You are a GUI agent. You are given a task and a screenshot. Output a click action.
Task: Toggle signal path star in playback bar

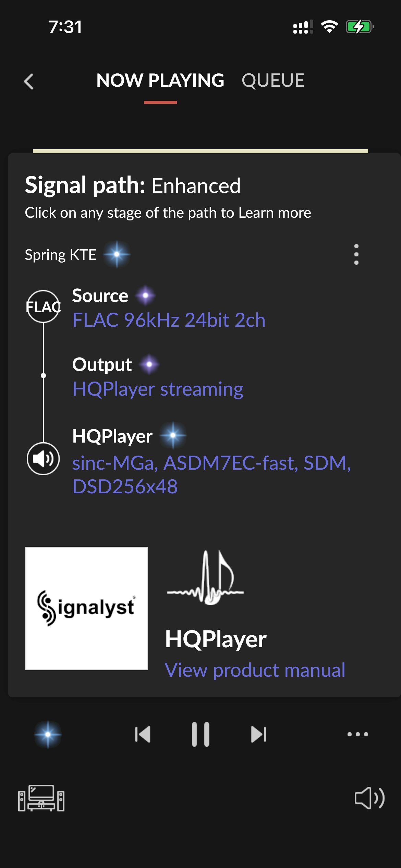pyautogui.click(x=48, y=734)
